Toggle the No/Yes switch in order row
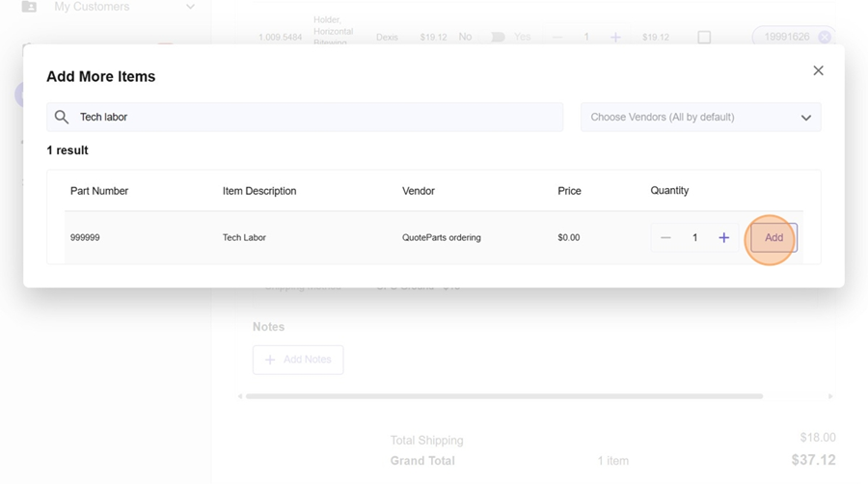This screenshot has height=484, width=868. pos(498,37)
